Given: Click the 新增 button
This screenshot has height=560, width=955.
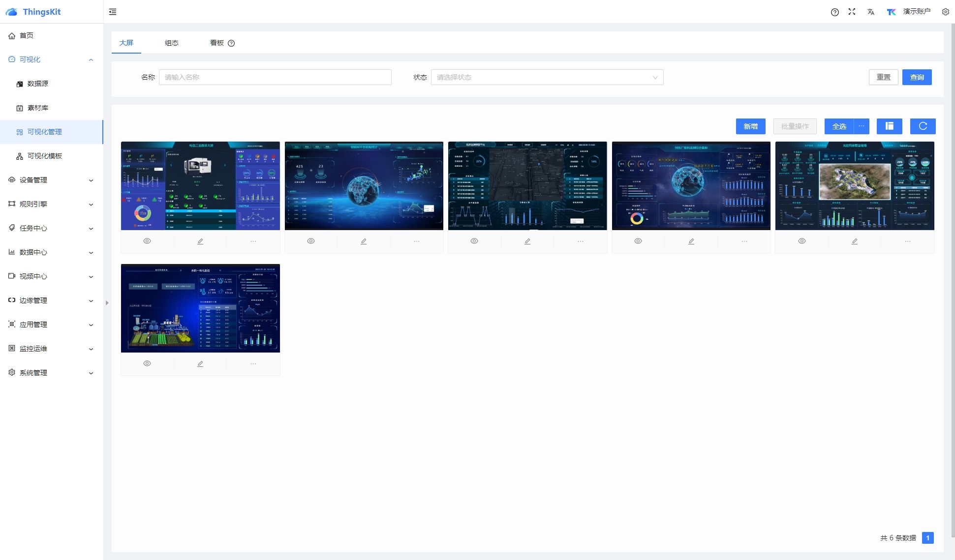Looking at the screenshot, I should coord(750,126).
